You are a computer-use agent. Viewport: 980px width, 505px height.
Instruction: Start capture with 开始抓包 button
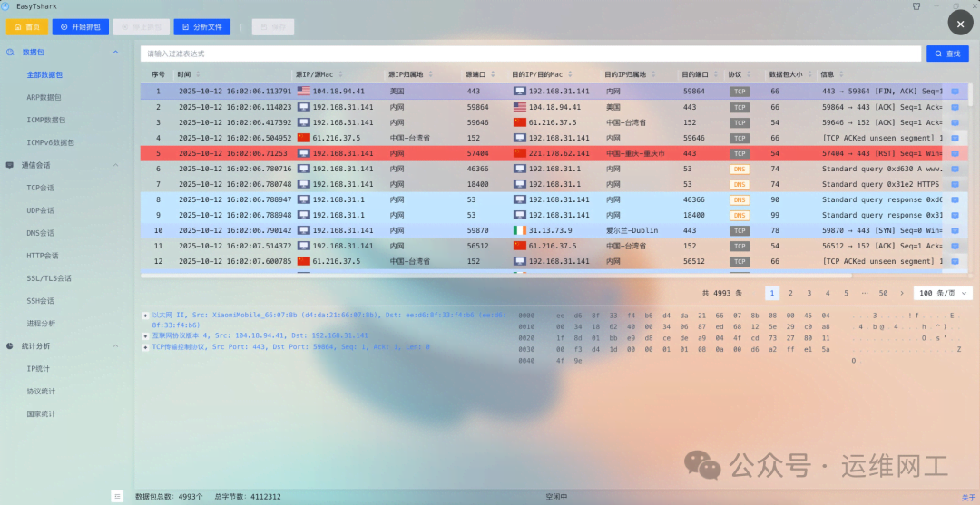click(x=79, y=27)
